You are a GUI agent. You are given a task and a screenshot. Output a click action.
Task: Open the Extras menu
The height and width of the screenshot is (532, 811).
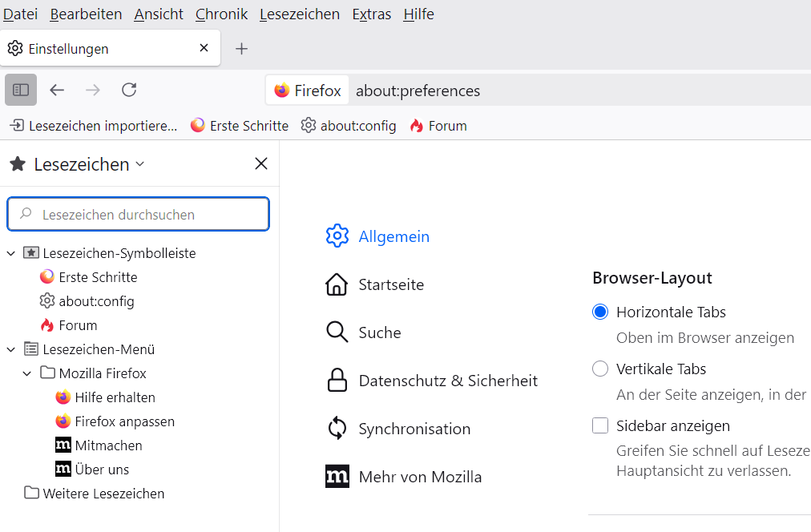pos(371,14)
